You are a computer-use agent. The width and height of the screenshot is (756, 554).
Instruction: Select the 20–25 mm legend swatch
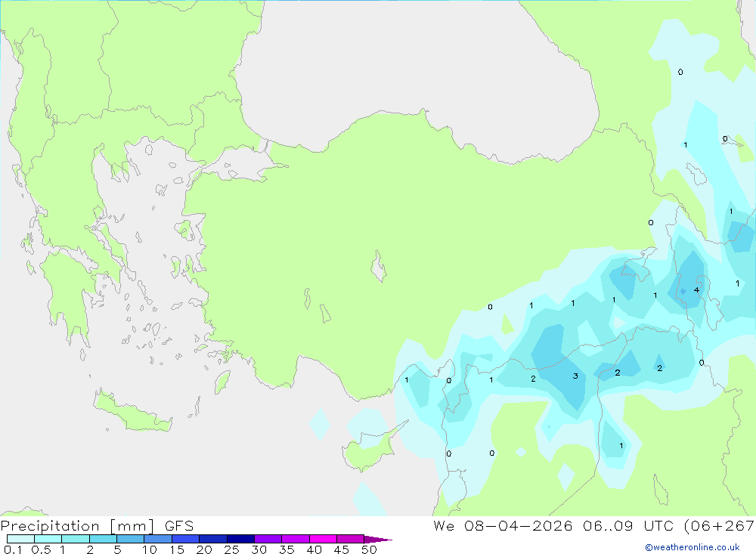point(213,539)
